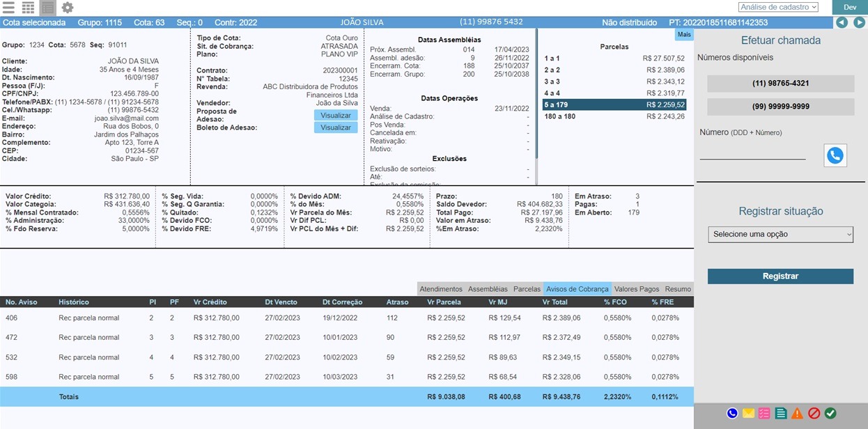Click the yellow envelope icon in the bottom bar

click(748, 413)
